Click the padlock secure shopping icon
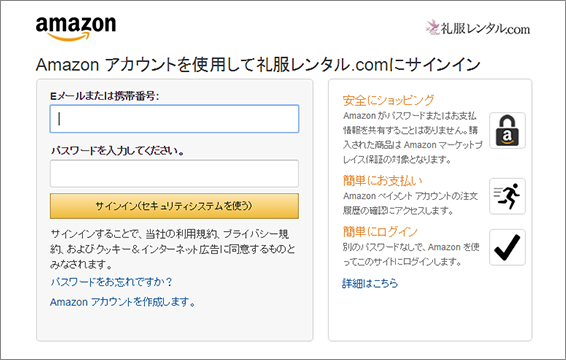Screen dimensions: 566x360 507,130
